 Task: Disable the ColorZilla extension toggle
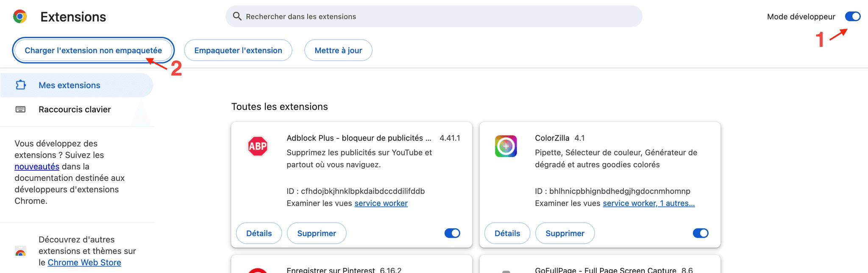701,233
